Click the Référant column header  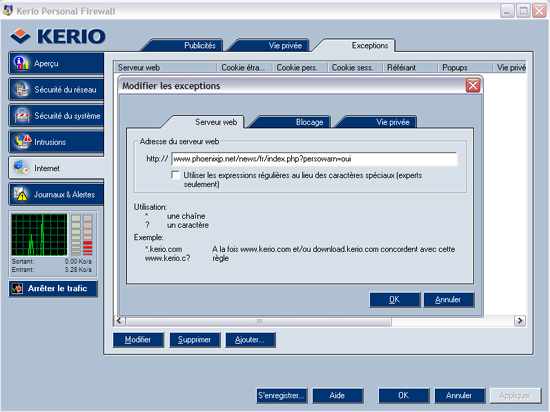pyautogui.click(x=410, y=67)
